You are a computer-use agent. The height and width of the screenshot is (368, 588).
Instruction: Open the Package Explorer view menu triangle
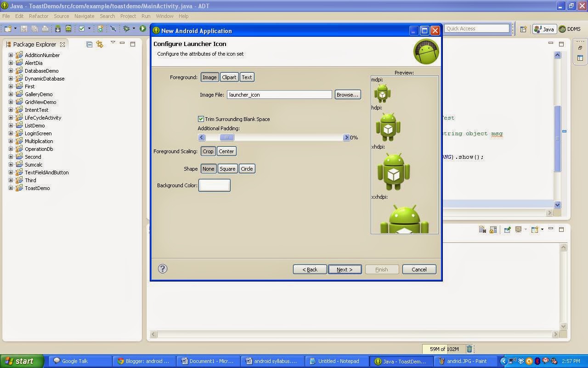(113, 43)
